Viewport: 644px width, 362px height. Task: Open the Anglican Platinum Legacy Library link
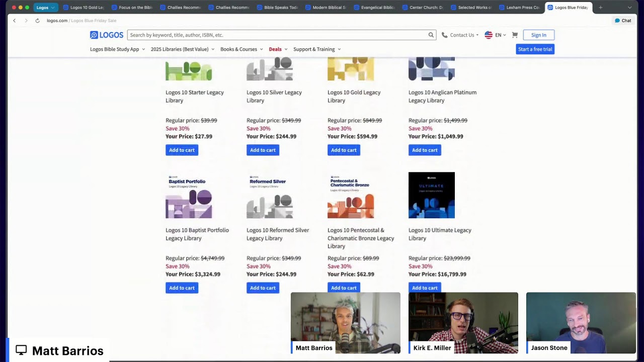(442, 97)
